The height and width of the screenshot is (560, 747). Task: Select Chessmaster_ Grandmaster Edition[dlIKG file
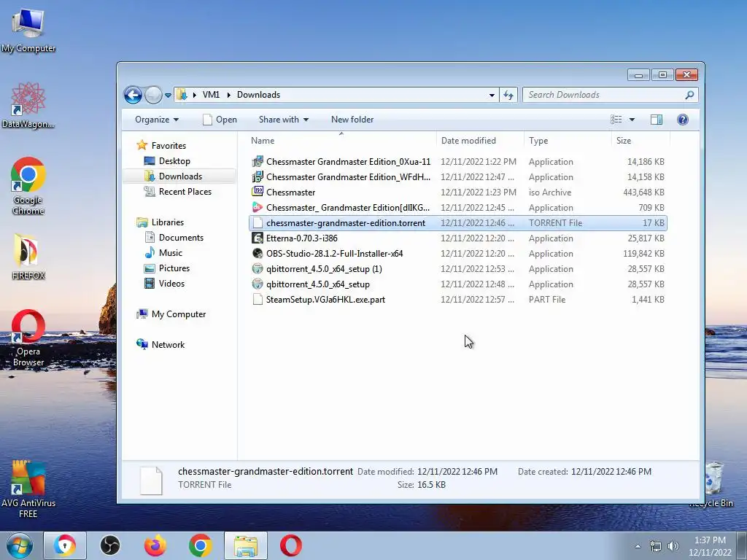457,208
